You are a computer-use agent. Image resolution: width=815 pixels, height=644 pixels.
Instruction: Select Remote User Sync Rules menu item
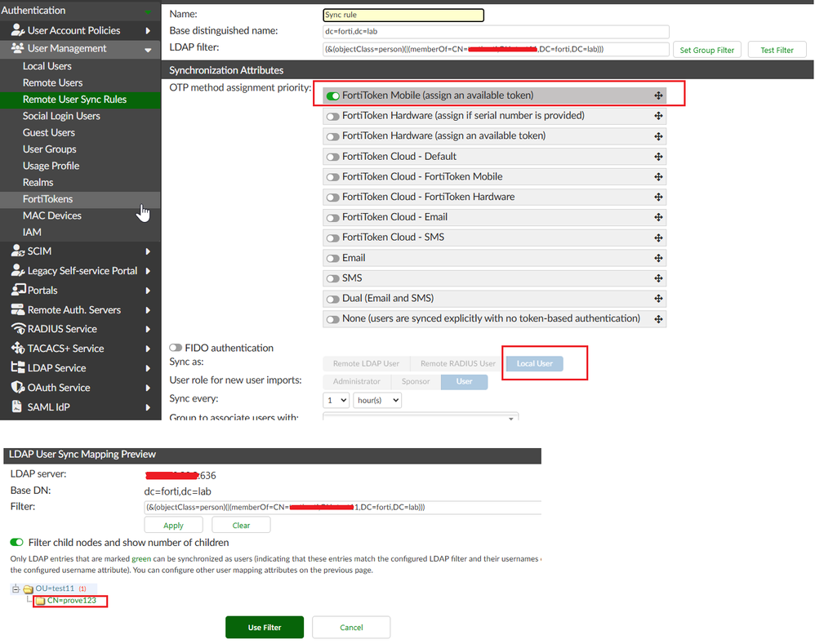coord(75,100)
